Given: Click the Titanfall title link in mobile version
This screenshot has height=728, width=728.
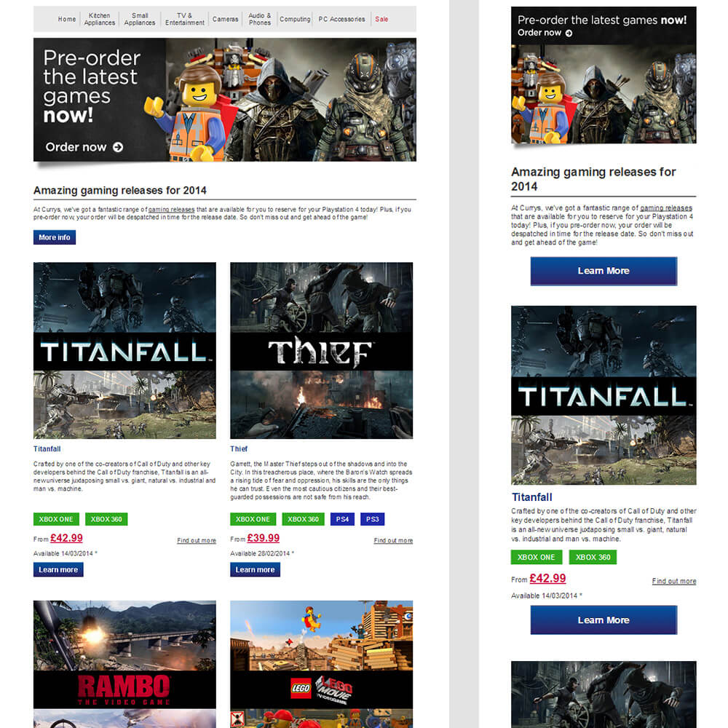Looking at the screenshot, I should [x=532, y=497].
